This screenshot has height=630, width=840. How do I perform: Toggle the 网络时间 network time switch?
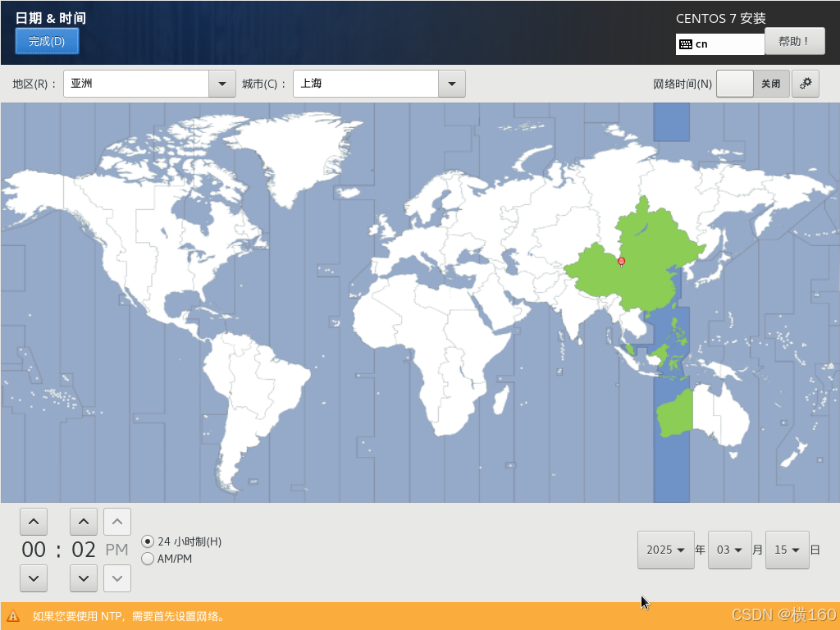click(x=753, y=84)
